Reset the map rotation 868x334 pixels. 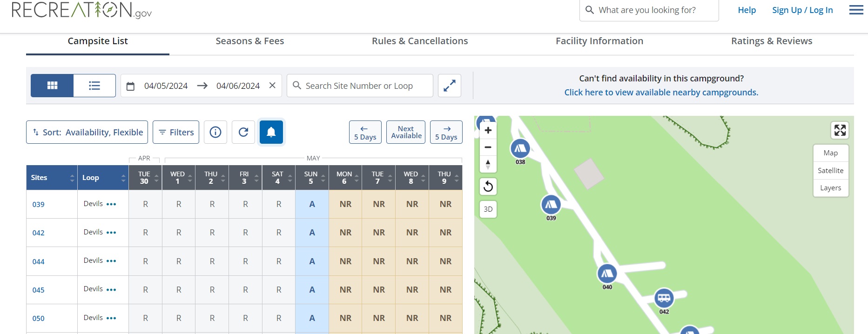coord(488,187)
